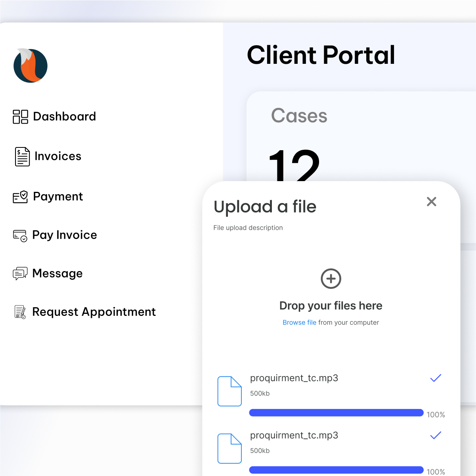
Task: Click the checkmark on the second upload entry
Action: point(436,435)
